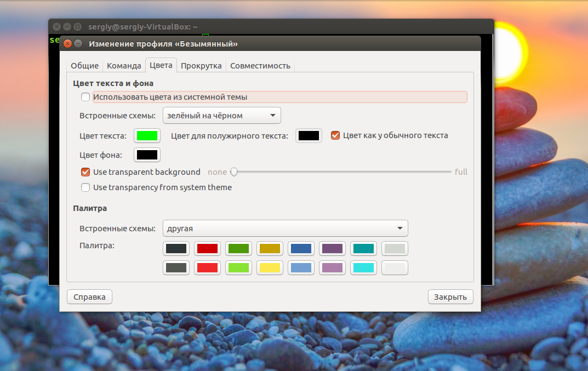Select the cyan palette swatch
This screenshot has height=371, width=588.
coord(364,268)
